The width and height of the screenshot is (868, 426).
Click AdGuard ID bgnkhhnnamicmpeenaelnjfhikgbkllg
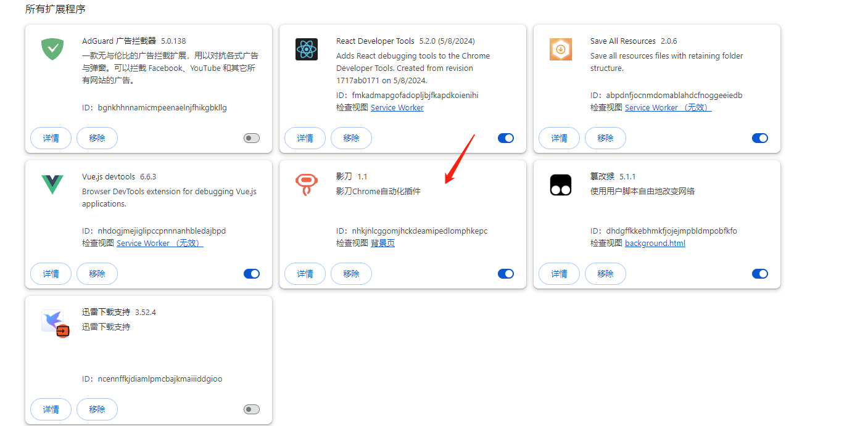(x=154, y=107)
